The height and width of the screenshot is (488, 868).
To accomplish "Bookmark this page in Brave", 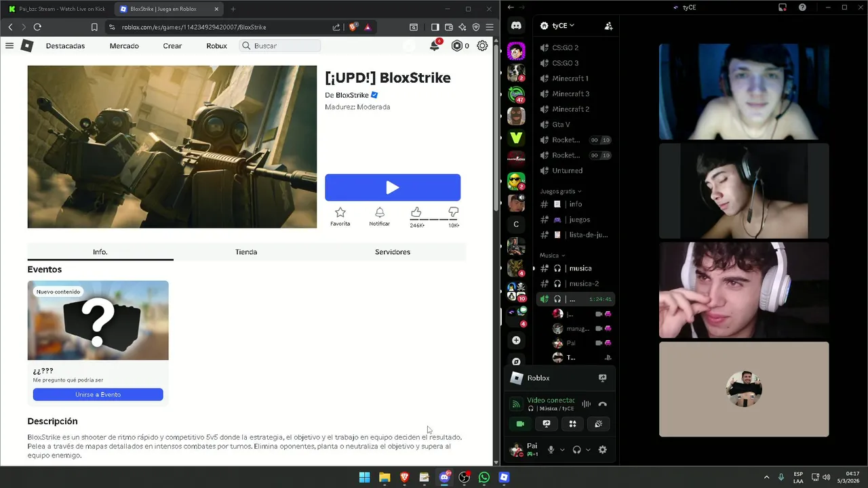I will [94, 27].
